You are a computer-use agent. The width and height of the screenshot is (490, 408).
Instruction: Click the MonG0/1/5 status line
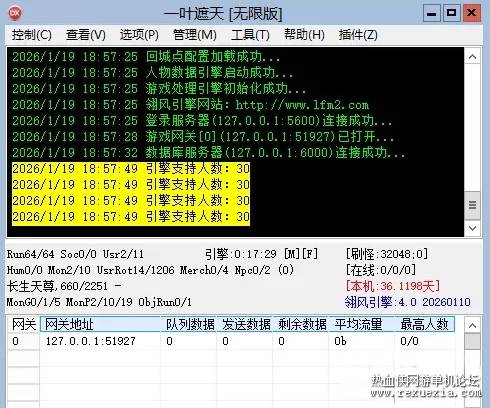(x=99, y=302)
